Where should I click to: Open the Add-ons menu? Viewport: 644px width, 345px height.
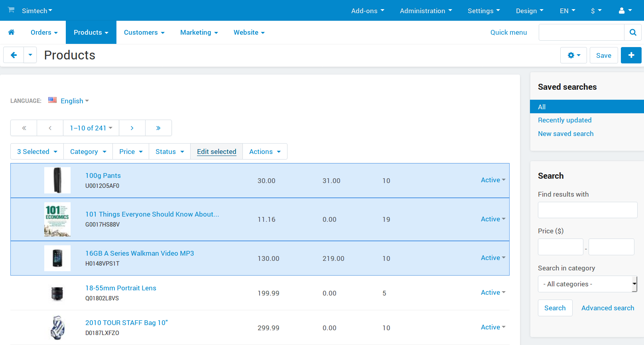point(368,11)
